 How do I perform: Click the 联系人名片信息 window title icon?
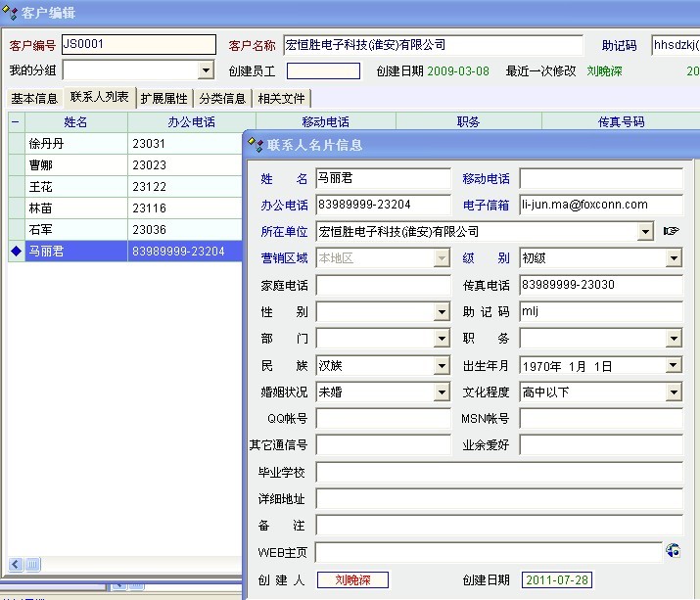pos(256,145)
